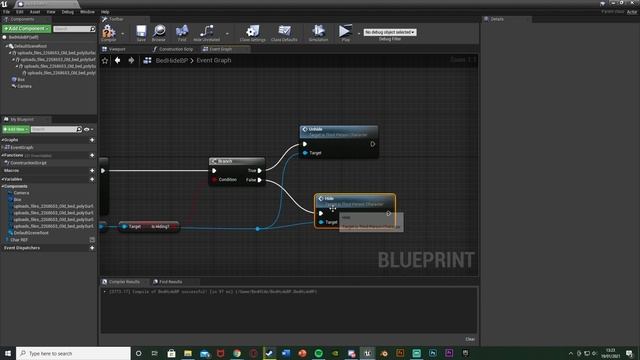Click the Branch False output pin
Screen dimensions: 640x360
coord(260,180)
